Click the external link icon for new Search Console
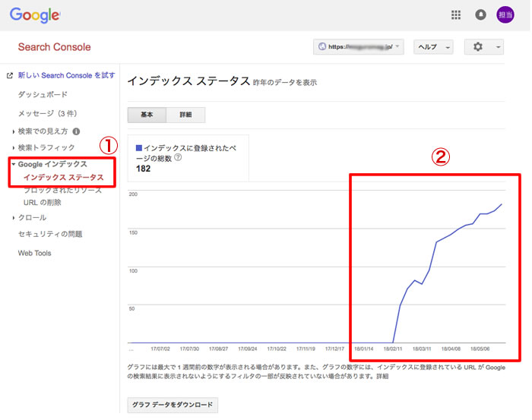 pos(9,76)
